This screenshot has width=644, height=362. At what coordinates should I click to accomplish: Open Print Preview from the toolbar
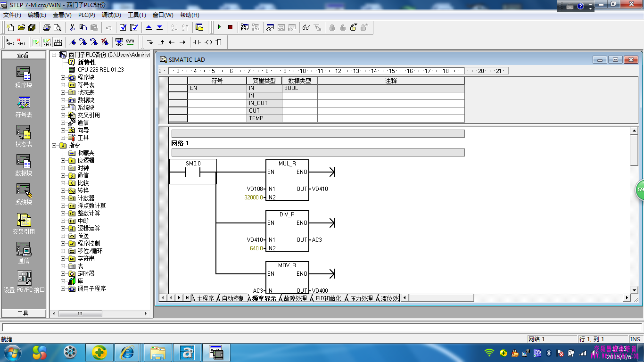[x=58, y=27]
